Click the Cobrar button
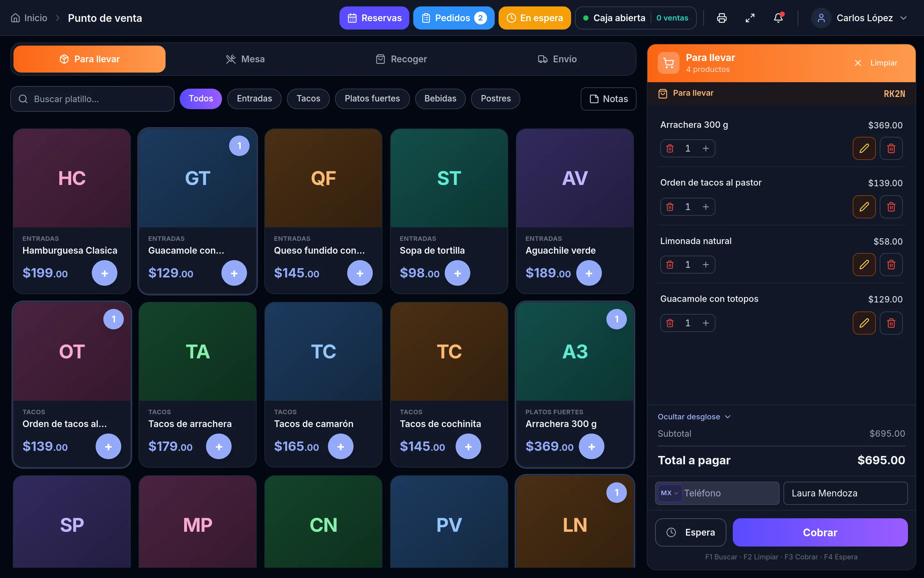 tap(820, 532)
